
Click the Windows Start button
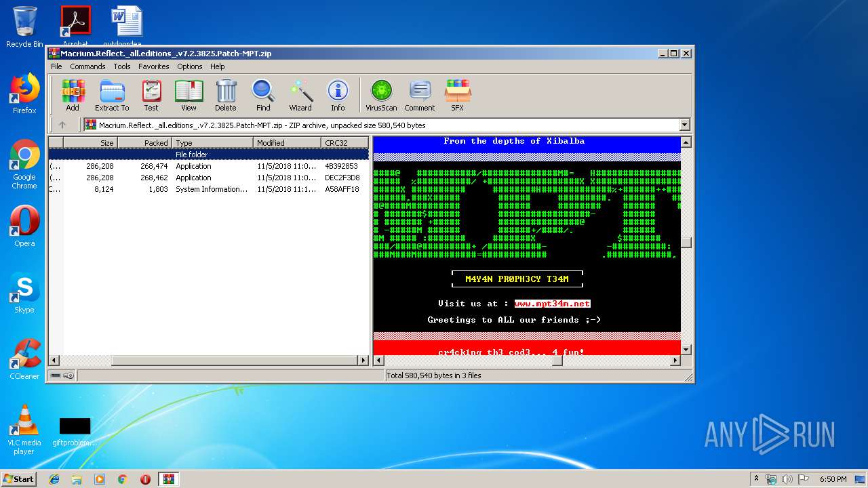pos(18,479)
